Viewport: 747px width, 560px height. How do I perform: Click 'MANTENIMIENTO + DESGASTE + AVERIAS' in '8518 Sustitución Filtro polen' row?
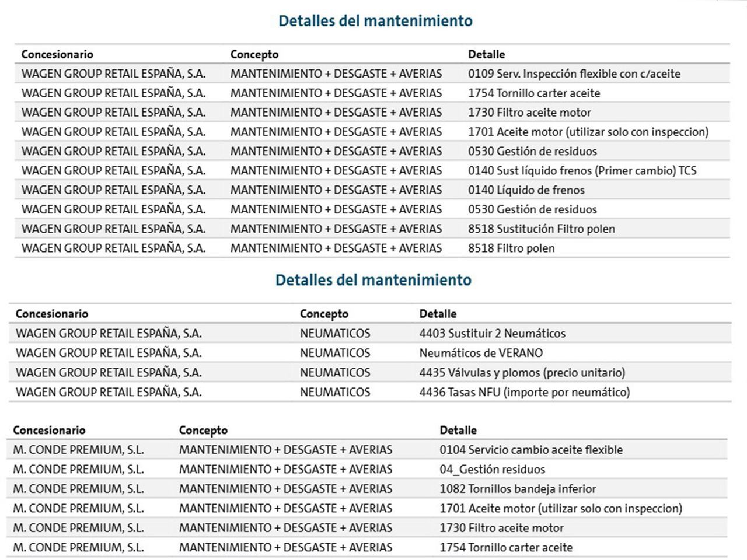[x=336, y=229]
